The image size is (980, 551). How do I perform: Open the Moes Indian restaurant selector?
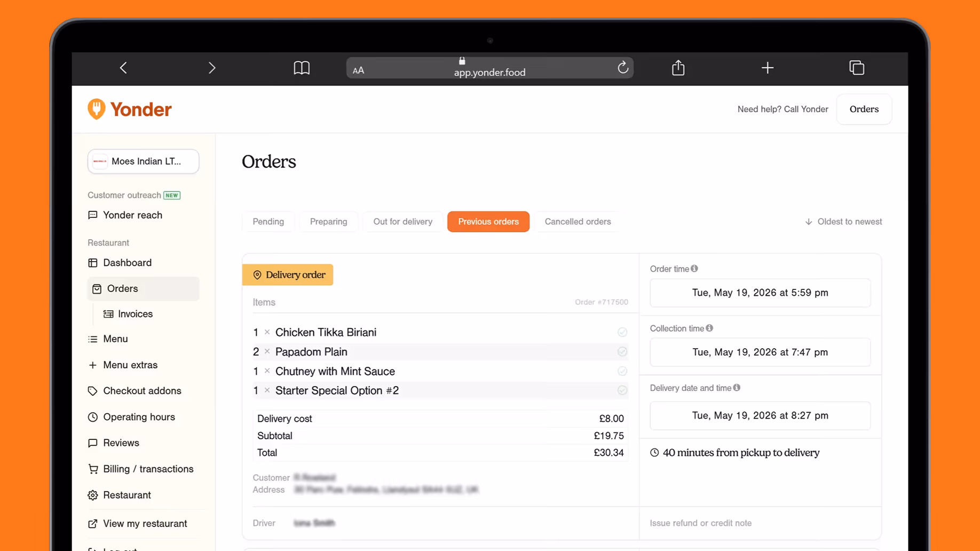144,161
